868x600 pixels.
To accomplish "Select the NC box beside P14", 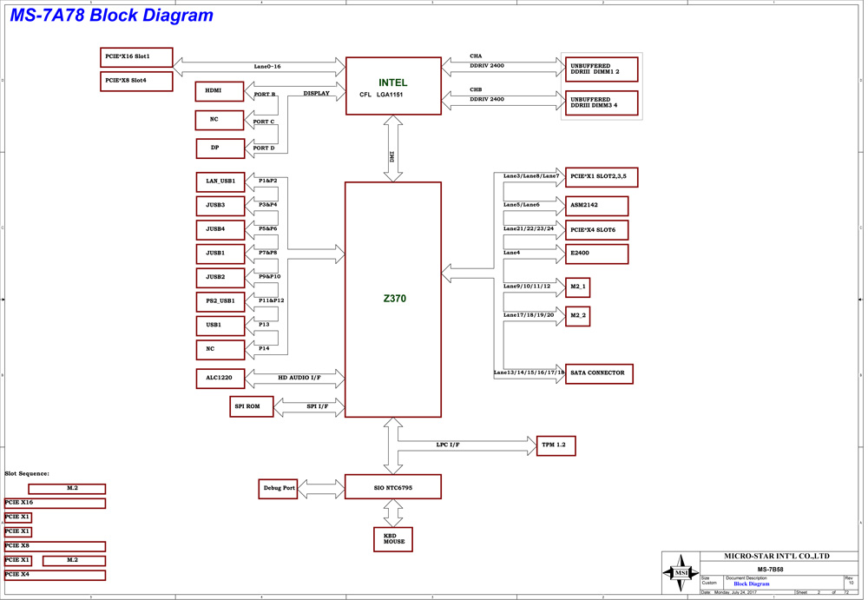I will [220, 350].
